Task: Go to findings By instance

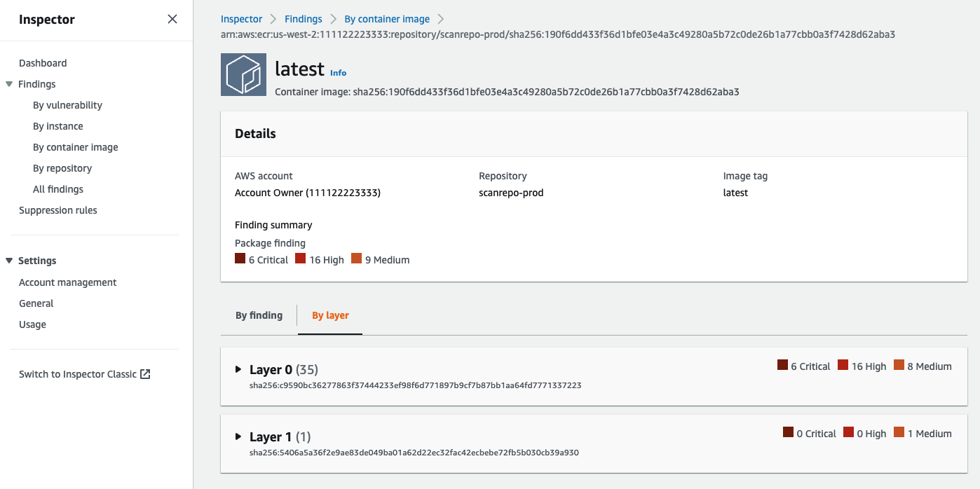Action: point(58,126)
